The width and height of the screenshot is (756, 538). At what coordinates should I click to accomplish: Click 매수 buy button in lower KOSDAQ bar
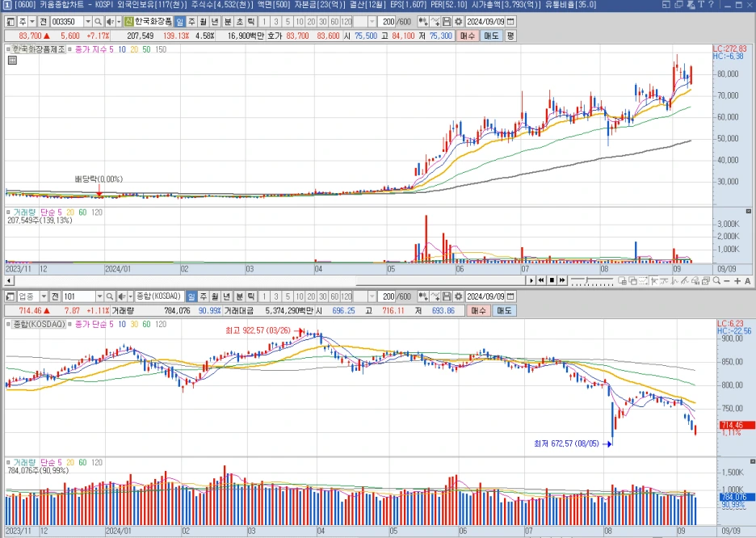(479, 311)
